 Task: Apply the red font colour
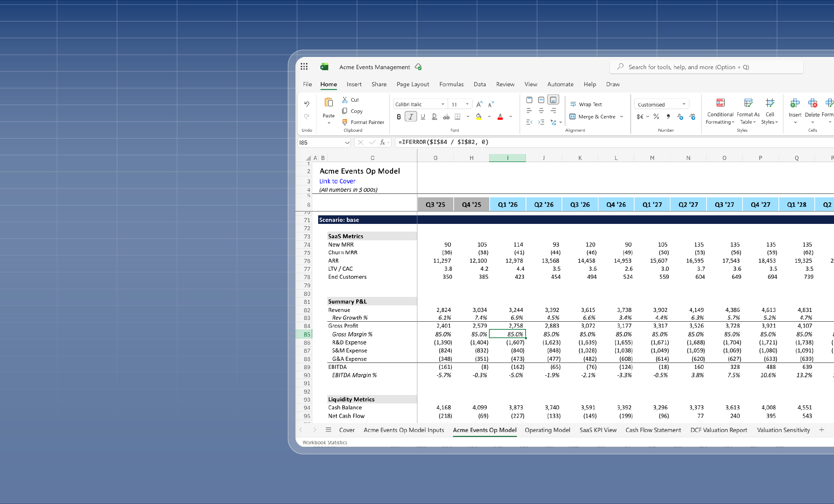(x=500, y=117)
